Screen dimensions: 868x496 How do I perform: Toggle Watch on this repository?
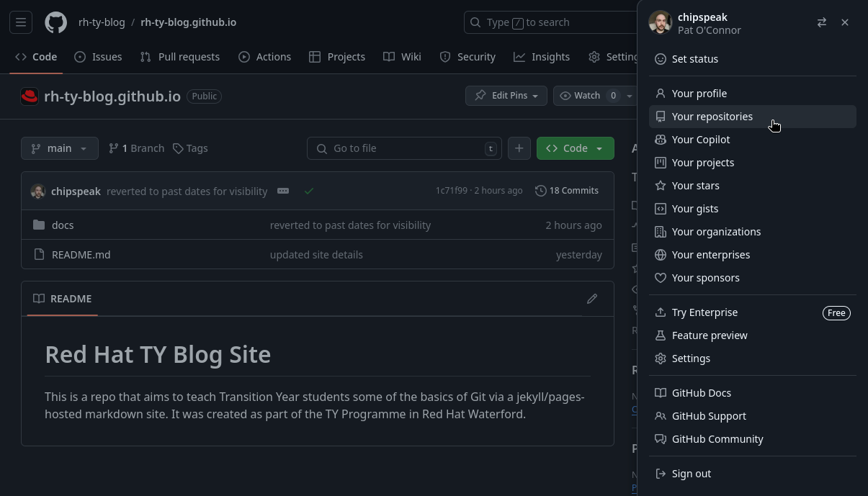[x=581, y=96]
